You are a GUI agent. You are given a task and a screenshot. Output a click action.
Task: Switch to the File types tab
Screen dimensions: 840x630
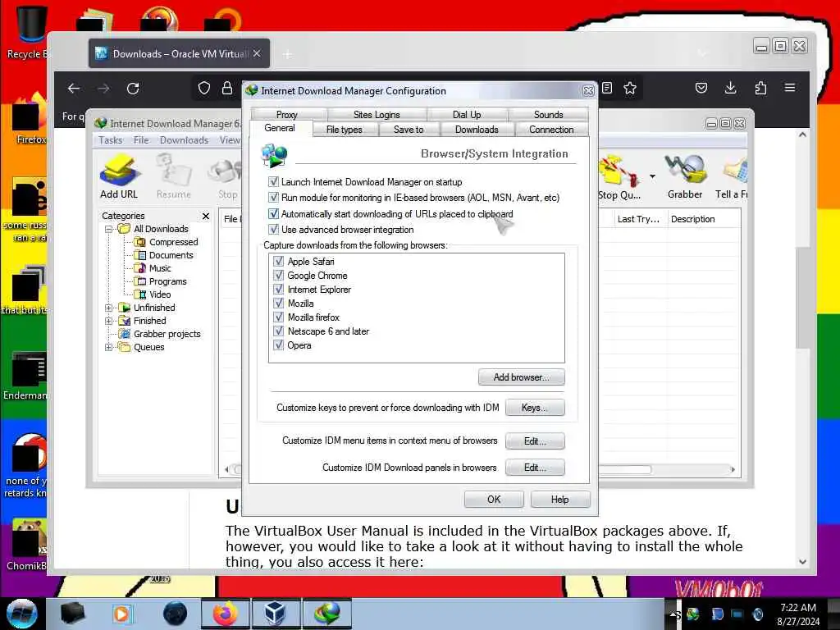tap(345, 129)
